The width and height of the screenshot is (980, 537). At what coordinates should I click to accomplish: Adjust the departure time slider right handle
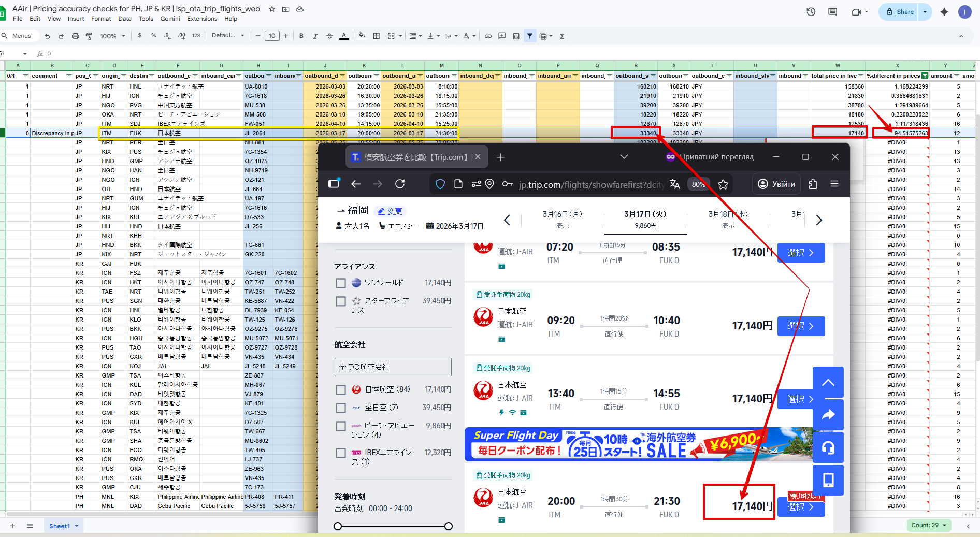pos(449,526)
